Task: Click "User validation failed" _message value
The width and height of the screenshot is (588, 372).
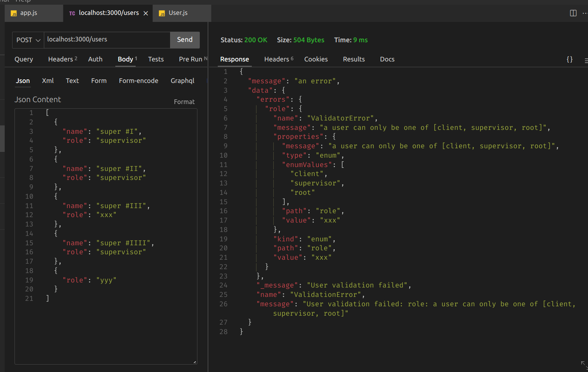Action: pos(357,285)
